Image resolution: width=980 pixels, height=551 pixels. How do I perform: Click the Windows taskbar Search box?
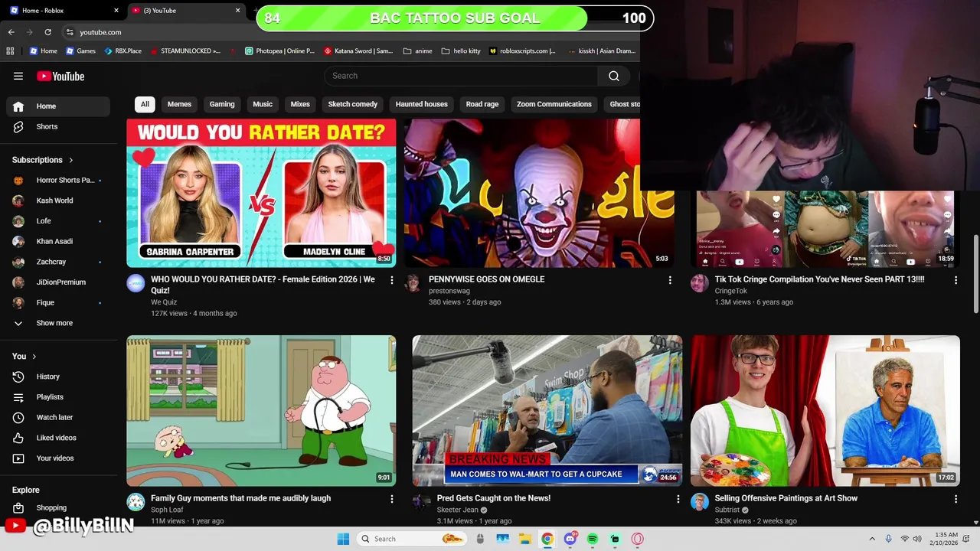point(412,539)
